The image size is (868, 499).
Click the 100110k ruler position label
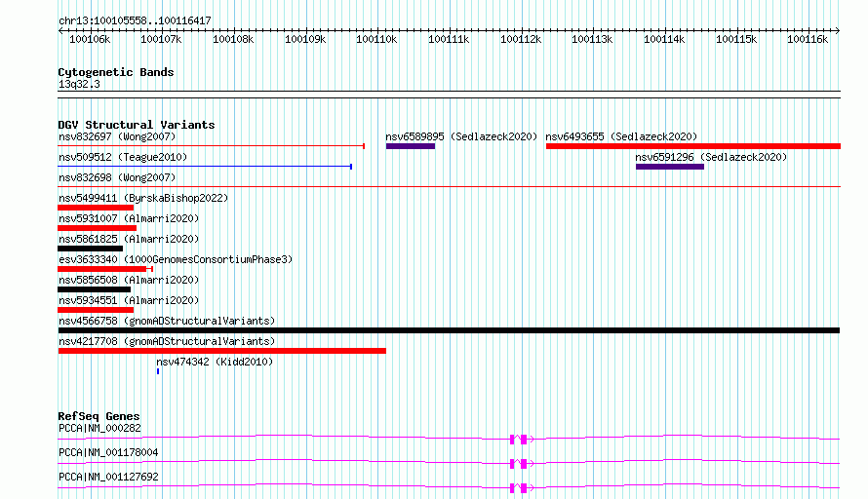[376, 39]
